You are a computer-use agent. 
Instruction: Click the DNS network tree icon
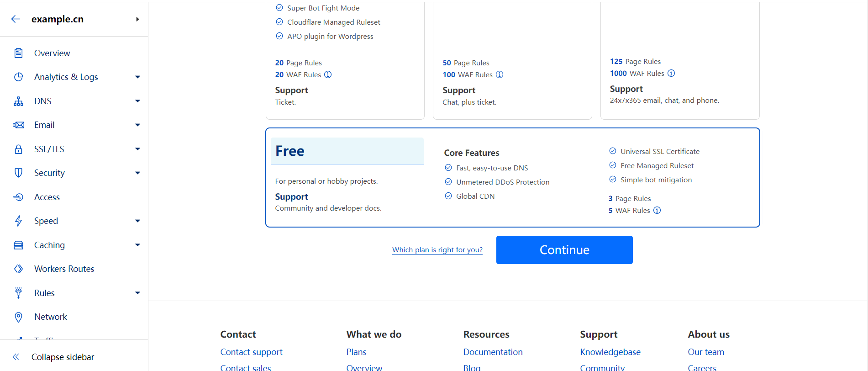coord(18,101)
